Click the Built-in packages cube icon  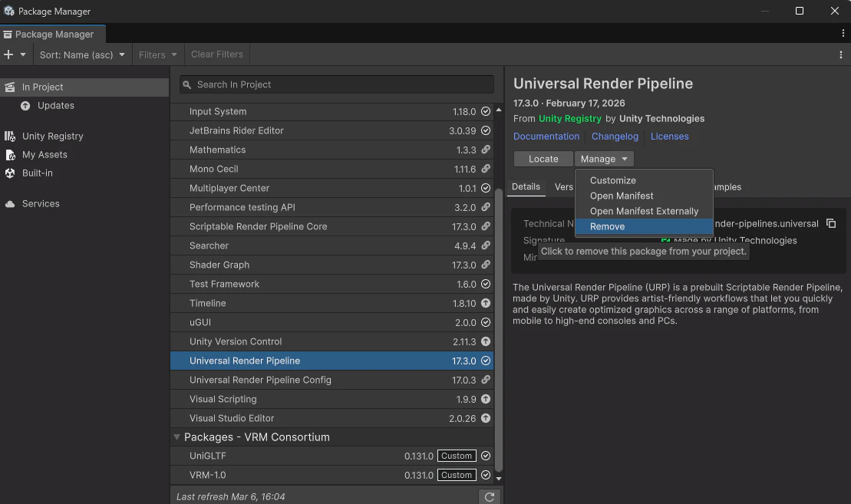(10, 173)
